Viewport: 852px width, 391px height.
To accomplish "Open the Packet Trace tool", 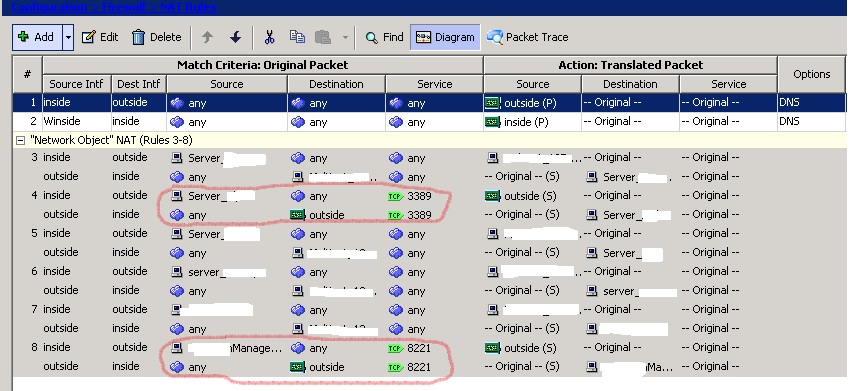I will 528,37.
